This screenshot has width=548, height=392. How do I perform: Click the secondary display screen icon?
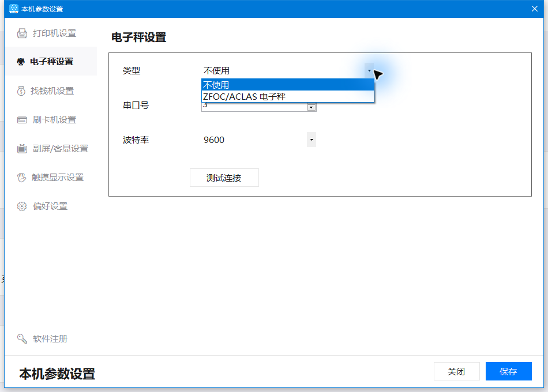pos(22,149)
